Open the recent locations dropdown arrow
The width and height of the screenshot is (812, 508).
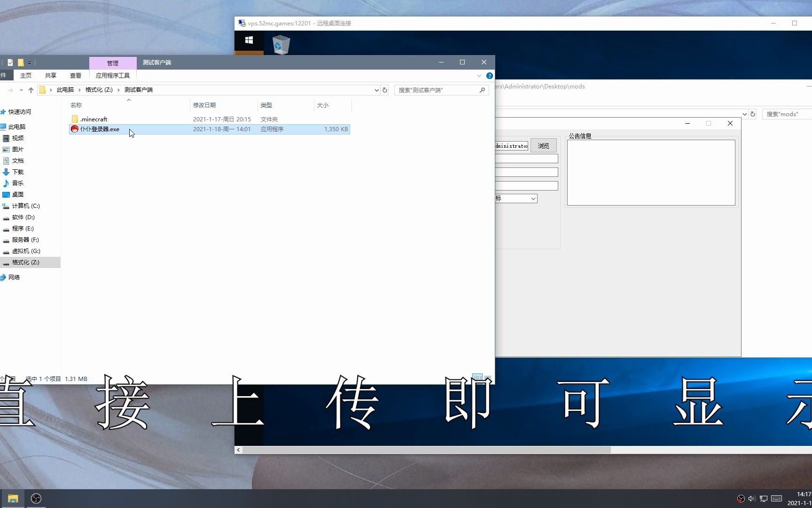point(21,90)
